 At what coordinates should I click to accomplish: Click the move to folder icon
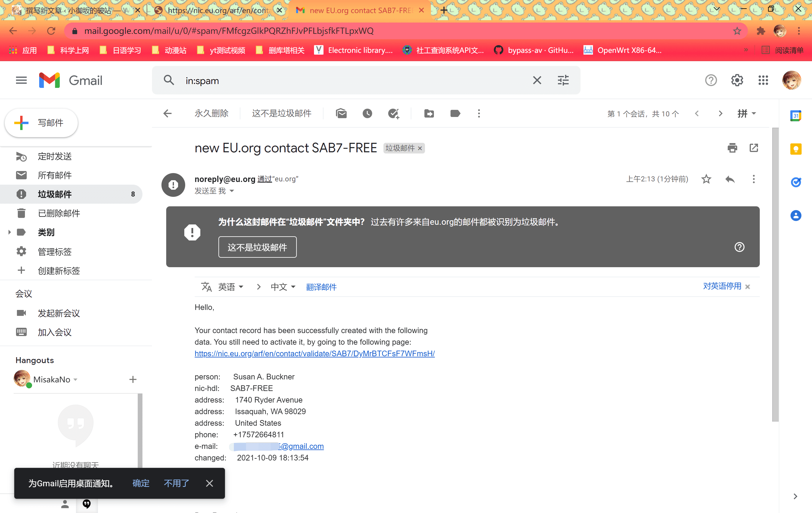(429, 114)
